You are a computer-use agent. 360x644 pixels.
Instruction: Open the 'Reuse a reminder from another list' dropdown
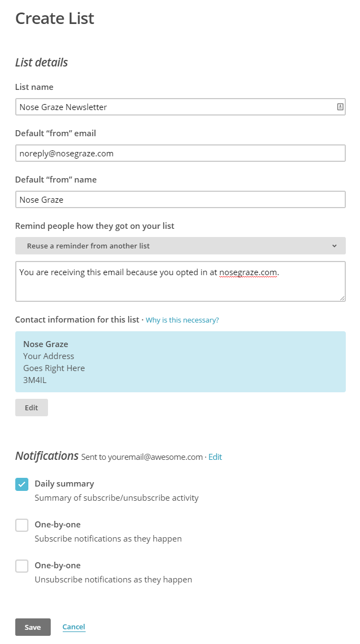tap(180, 246)
